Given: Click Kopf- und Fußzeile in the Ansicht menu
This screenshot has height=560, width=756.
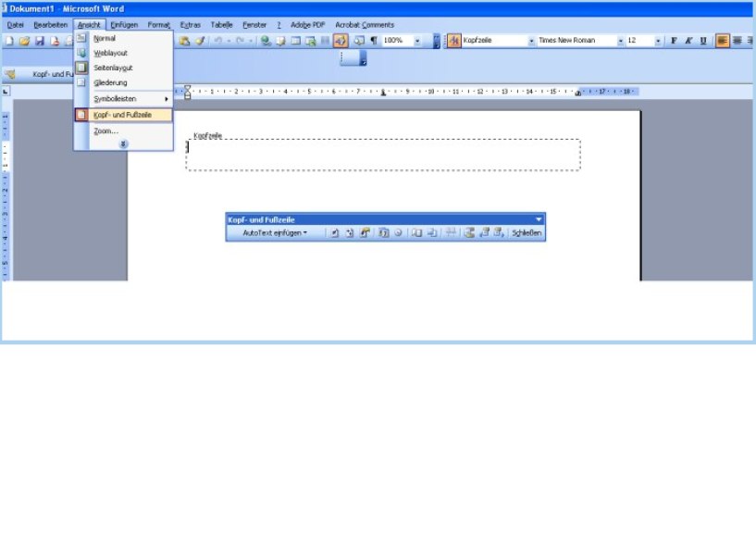Looking at the screenshot, I should pos(123,115).
